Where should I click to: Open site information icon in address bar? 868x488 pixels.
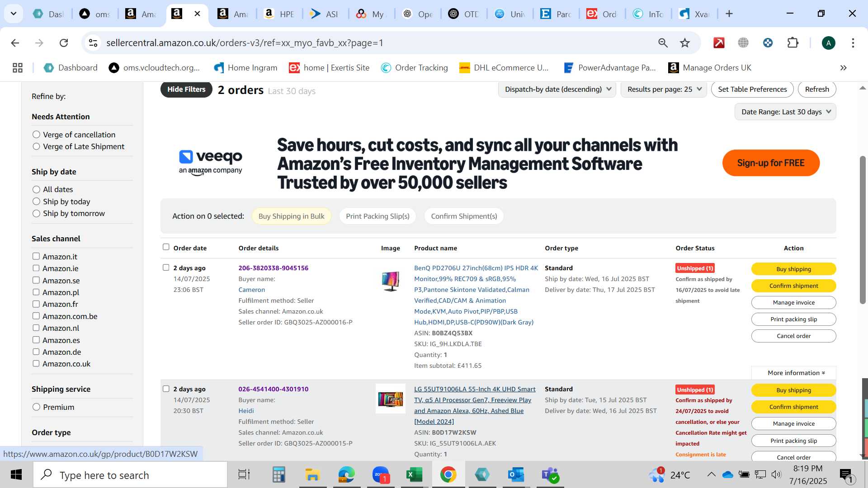click(93, 43)
